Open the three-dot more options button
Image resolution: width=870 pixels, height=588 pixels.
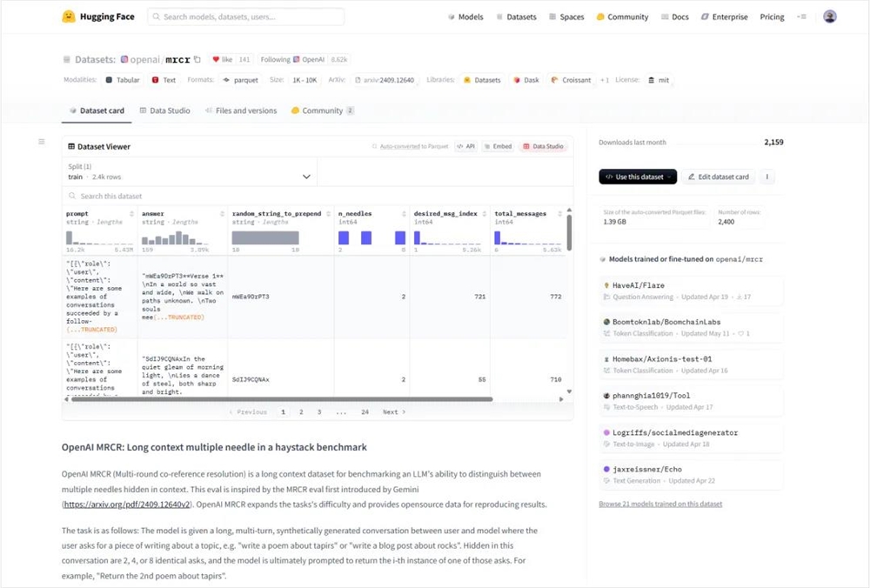(766, 177)
